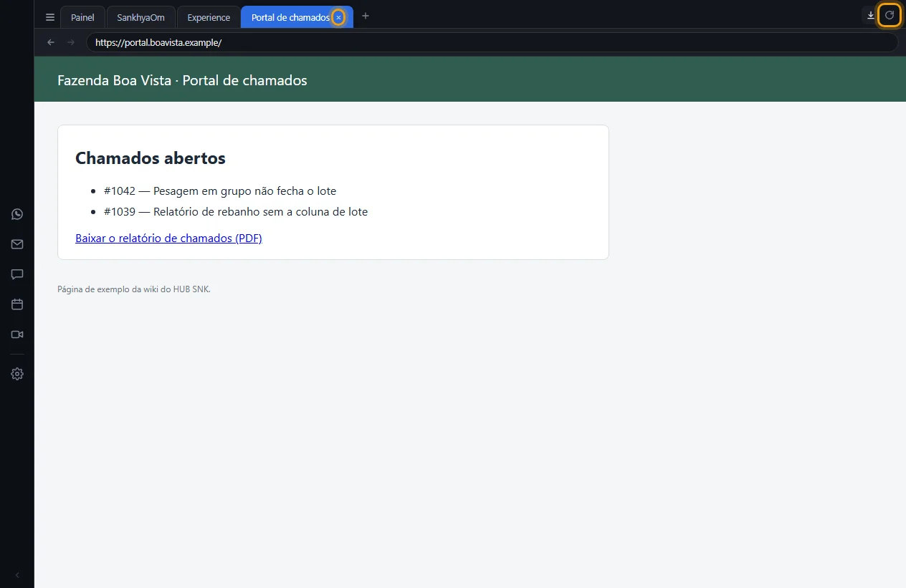The height and width of the screenshot is (588, 906).
Task: Go forward using the forward arrow
Action: [70, 42]
